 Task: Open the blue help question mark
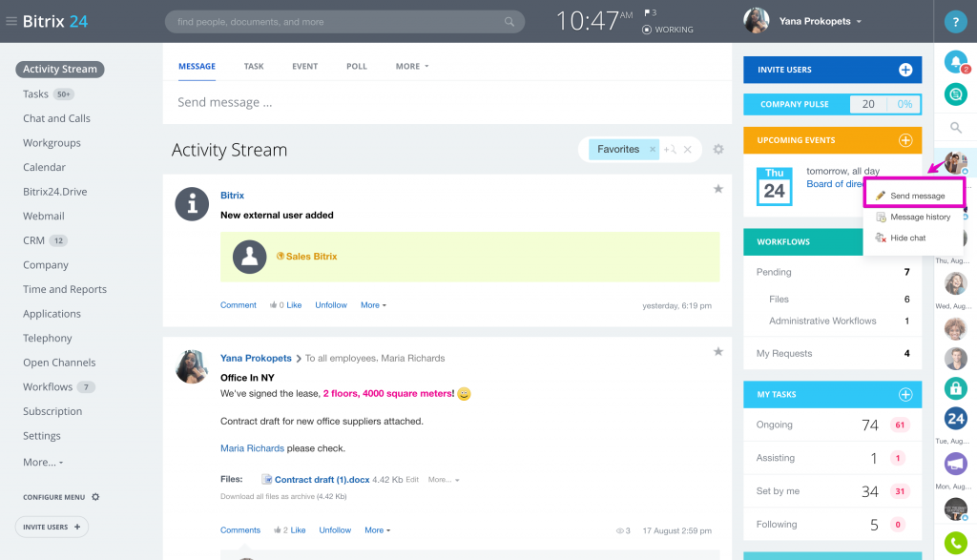point(955,22)
